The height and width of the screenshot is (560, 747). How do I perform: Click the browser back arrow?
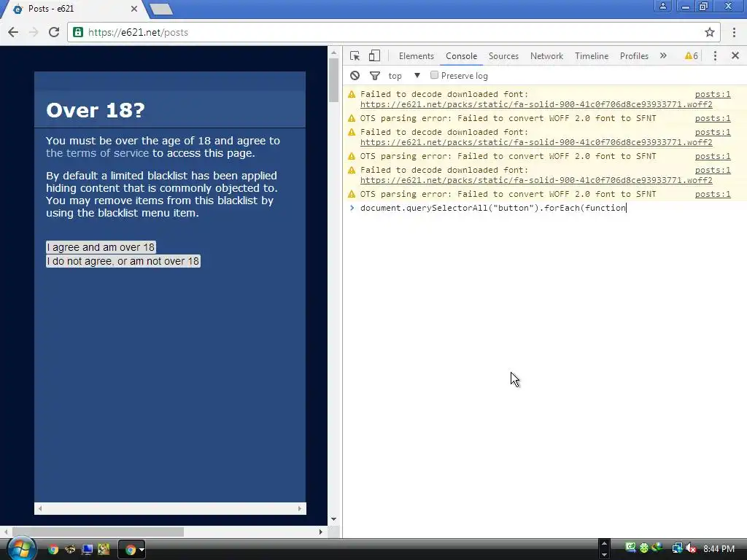click(13, 32)
